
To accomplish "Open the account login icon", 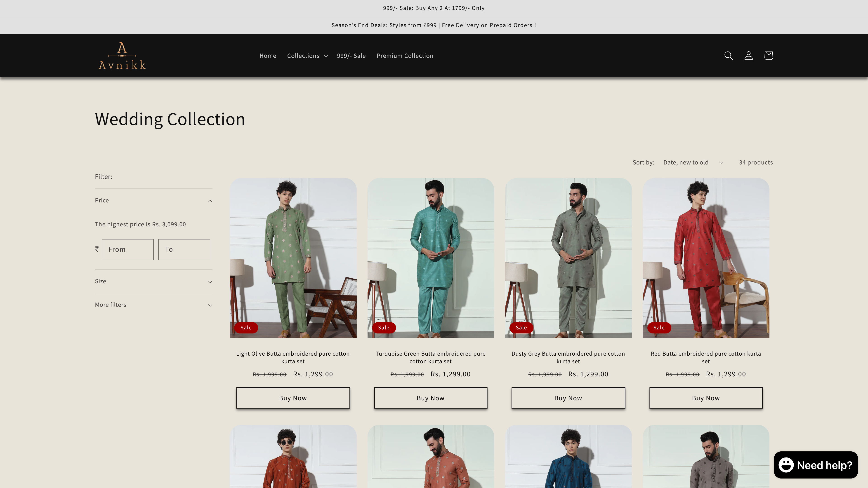I will tap(748, 56).
